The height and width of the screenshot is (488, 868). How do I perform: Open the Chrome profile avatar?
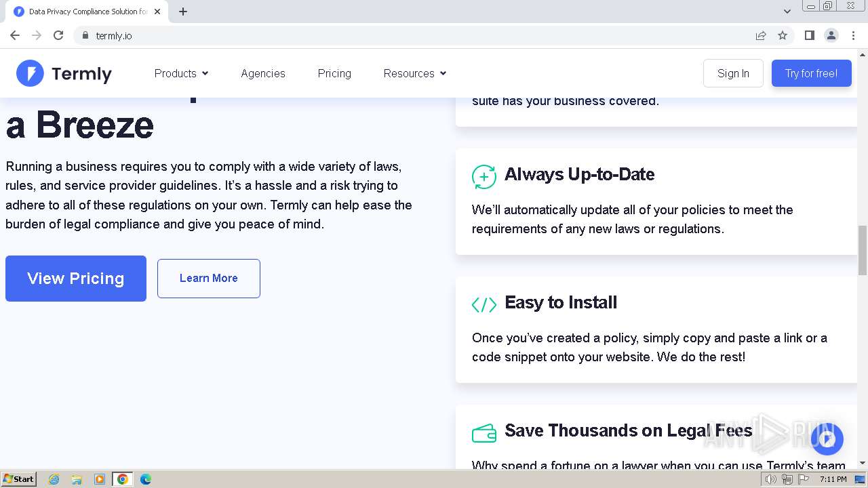tap(831, 35)
